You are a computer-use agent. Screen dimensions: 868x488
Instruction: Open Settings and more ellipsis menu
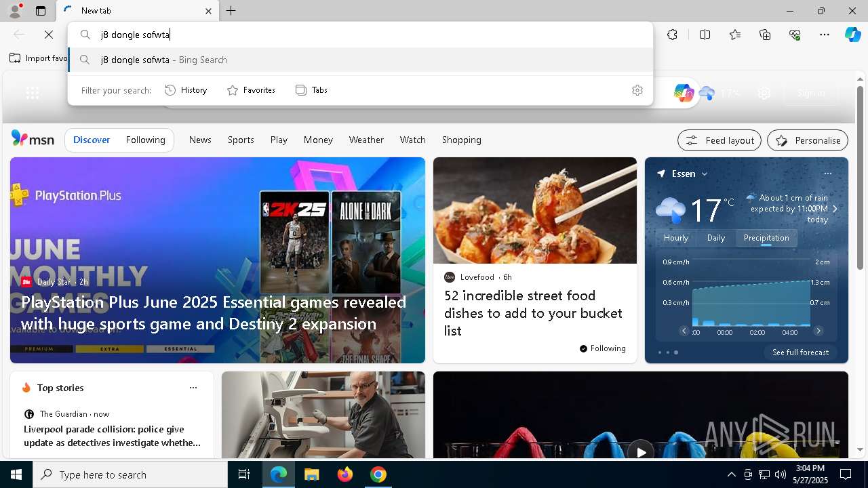(x=825, y=35)
